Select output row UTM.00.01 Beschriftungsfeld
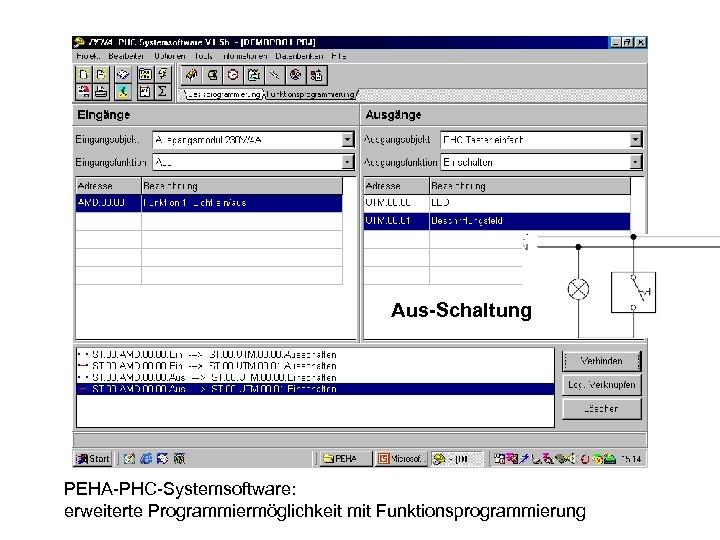Screen dimensions: 720x540 point(497,221)
